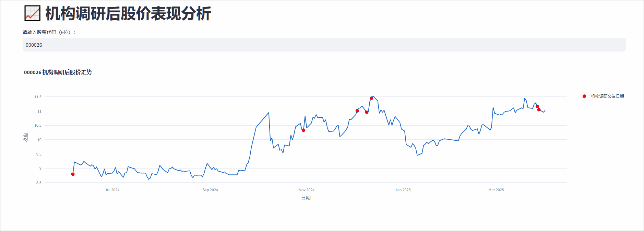The width and height of the screenshot is (644, 231).
Task: Click the Jan 2025 x-axis tick label
Action: pos(403,190)
